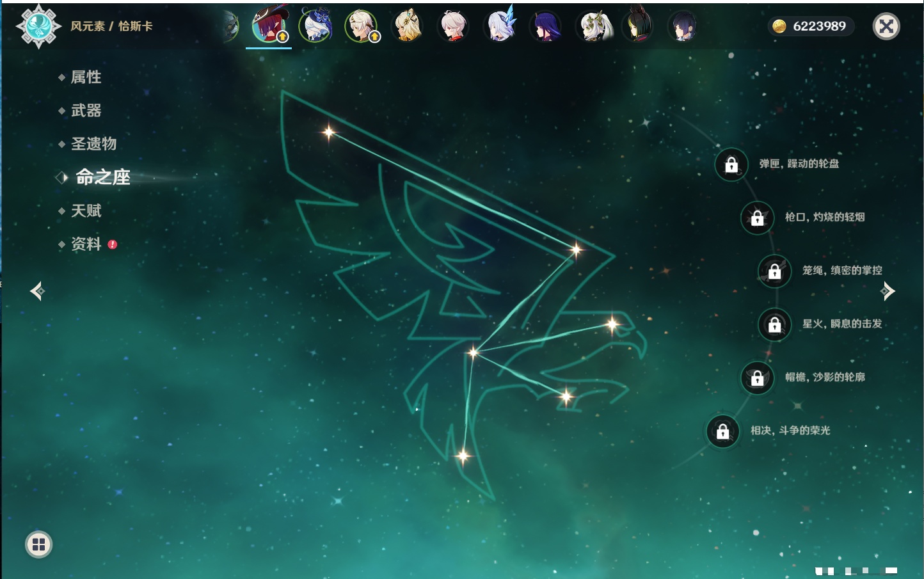924x579 pixels.
Task: Open the grid menu button at bottom-left
Action: click(38, 544)
